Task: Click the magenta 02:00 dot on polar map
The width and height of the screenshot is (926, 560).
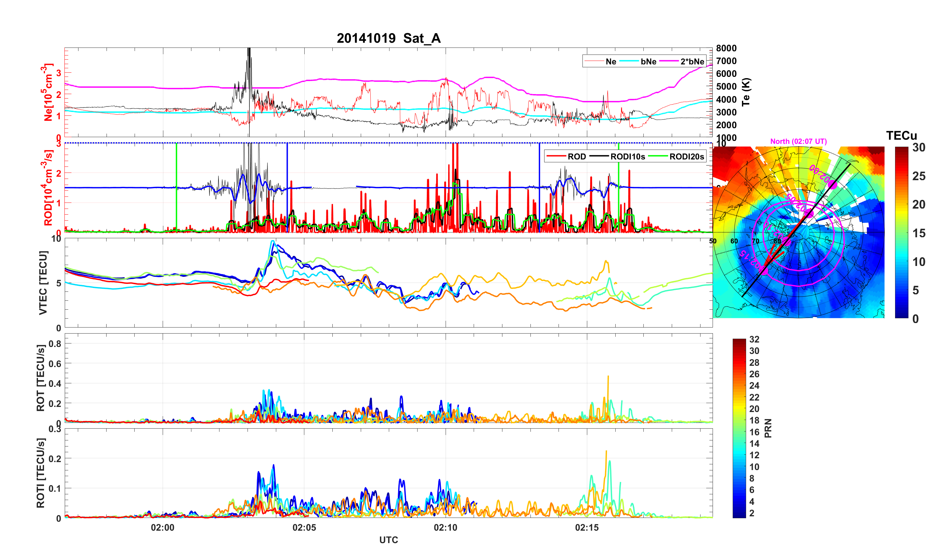Action: (x=833, y=185)
